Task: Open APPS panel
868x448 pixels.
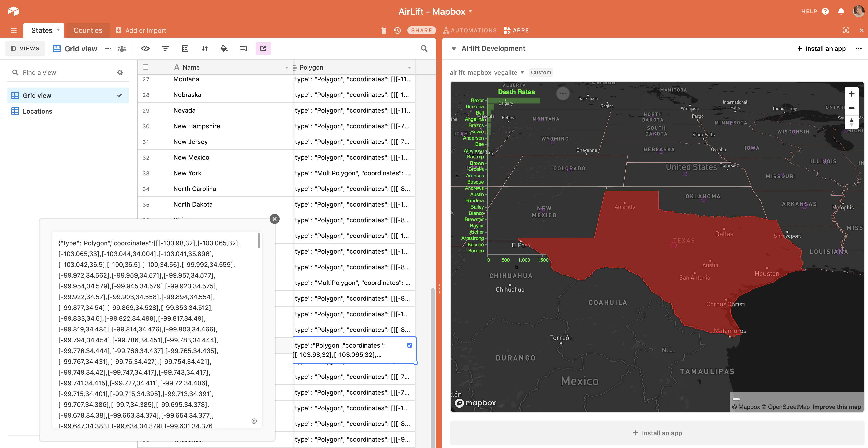Action: (516, 30)
